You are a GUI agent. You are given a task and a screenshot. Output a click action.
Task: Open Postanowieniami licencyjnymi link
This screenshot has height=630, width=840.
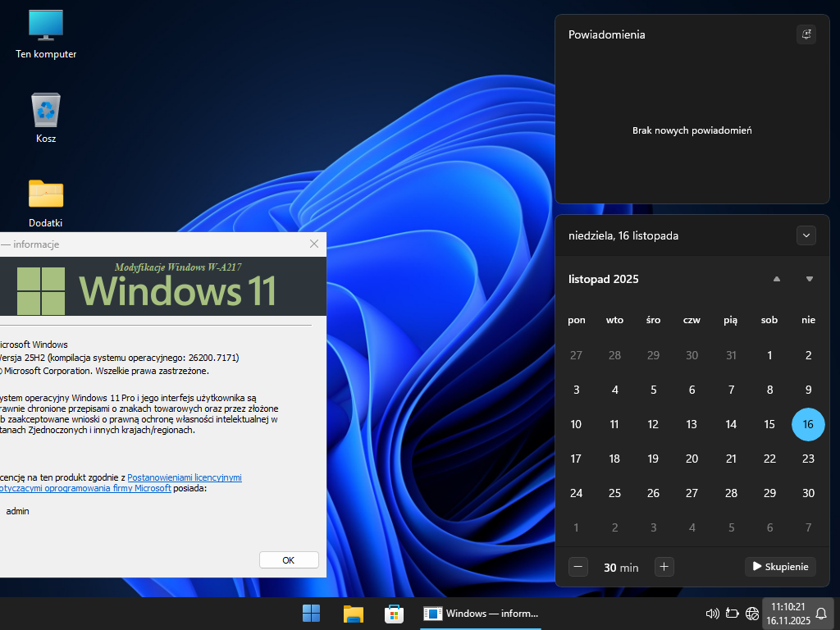tap(184, 477)
